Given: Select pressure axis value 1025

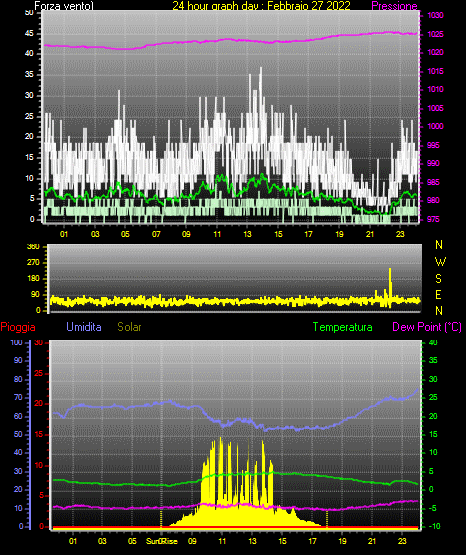Looking at the screenshot, I should coord(435,34).
